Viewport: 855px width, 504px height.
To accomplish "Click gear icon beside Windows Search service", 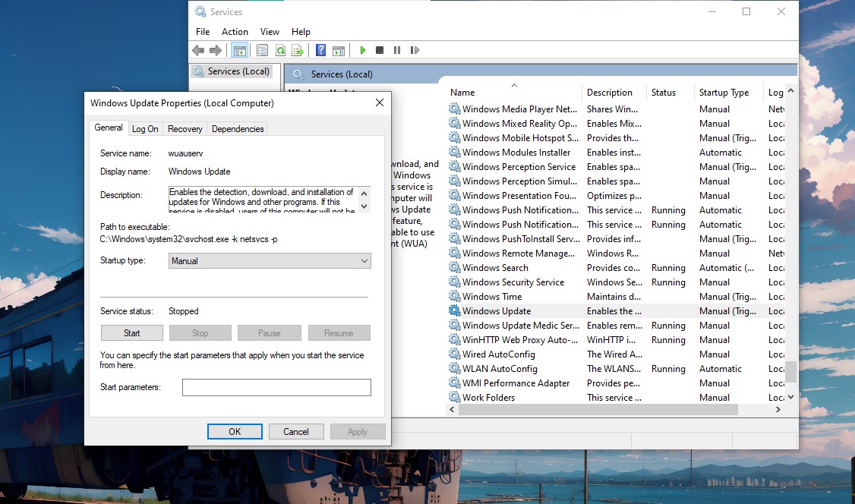I will (454, 267).
